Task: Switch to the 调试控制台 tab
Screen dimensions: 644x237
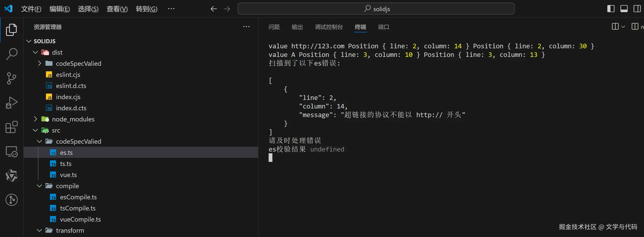Action: (x=329, y=27)
